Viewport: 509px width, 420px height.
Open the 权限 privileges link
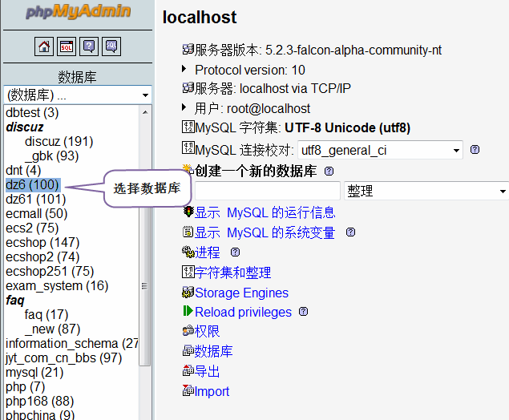(208, 331)
